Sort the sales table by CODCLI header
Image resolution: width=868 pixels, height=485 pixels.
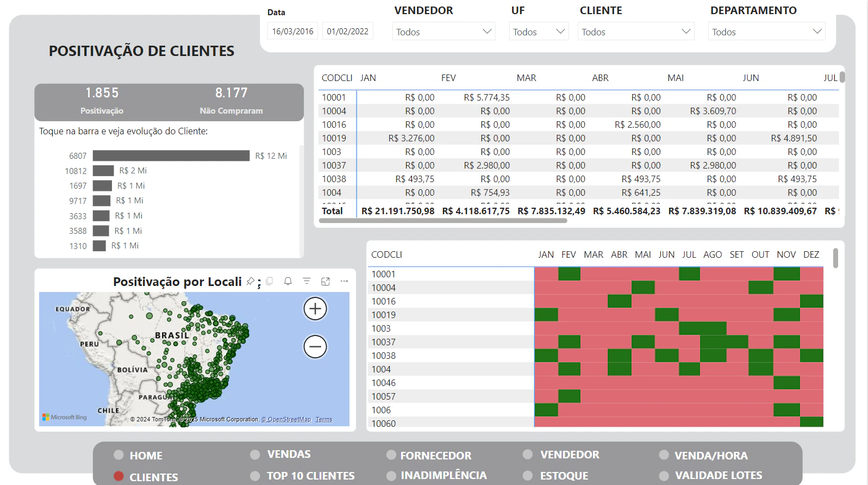337,78
